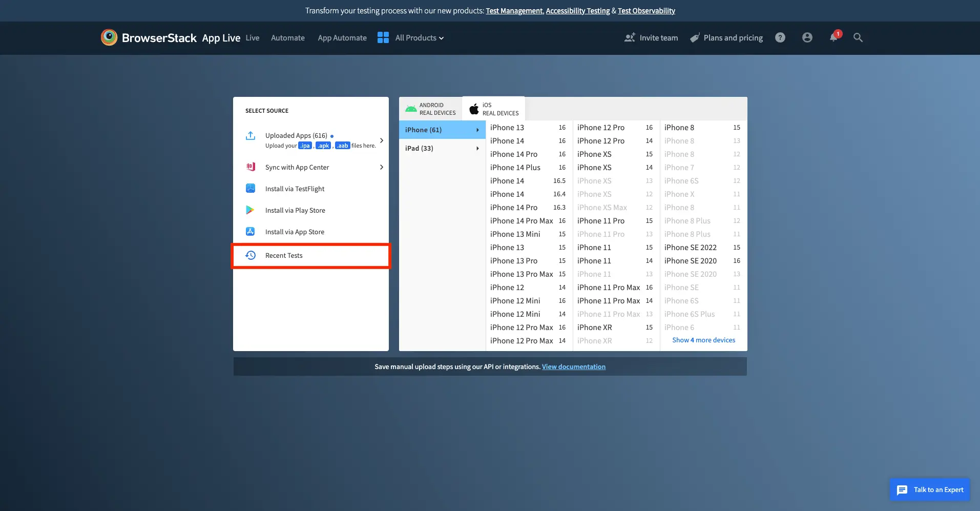Expand the iPad (33) device list
The width and height of the screenshot is (980, 511).
point(442,148)
